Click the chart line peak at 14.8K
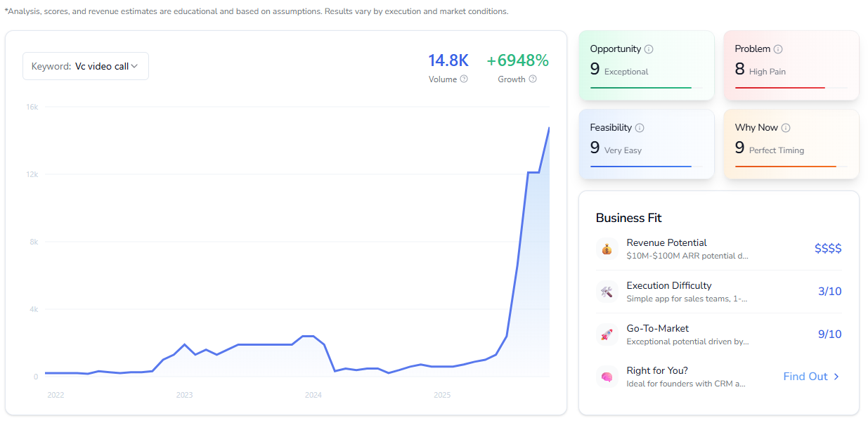 coord(549,128)
